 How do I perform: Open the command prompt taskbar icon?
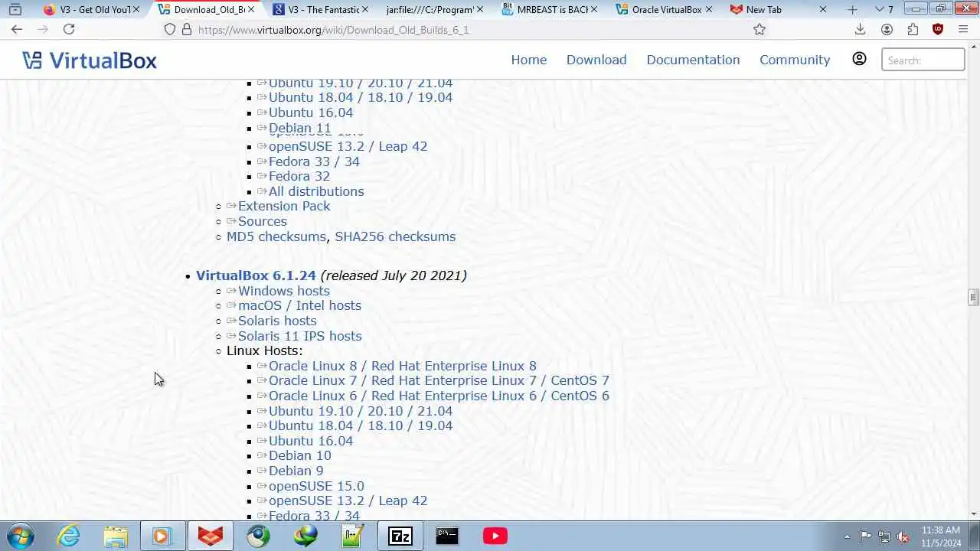click(x=447, y=536)
